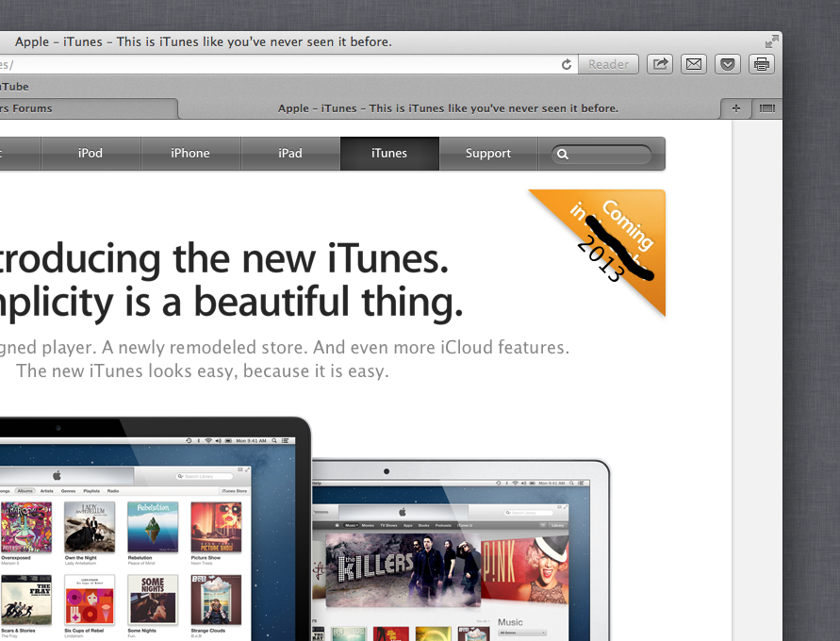Select the Scars & Stories album cover
Viewport: 840px width, 641px height.
(26, 600)
